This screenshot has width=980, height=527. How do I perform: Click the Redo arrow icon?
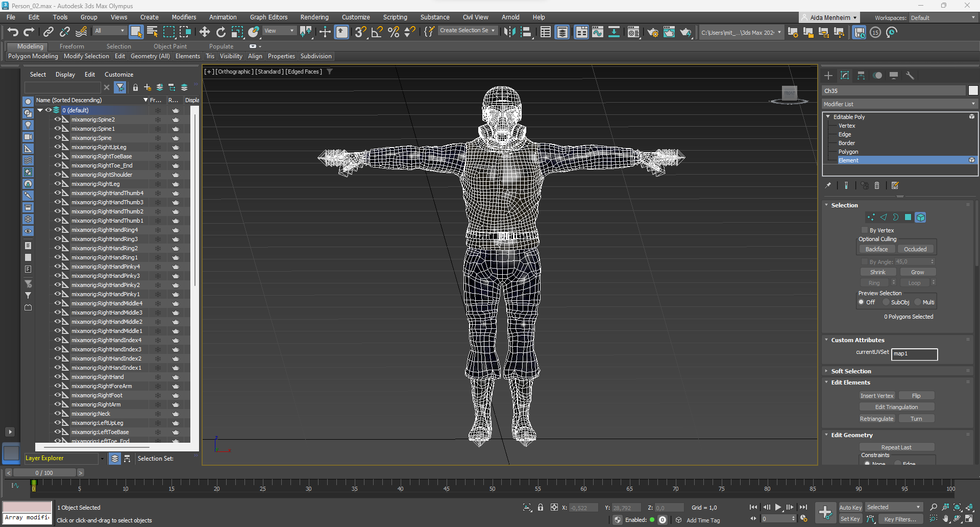click(29, 32)
